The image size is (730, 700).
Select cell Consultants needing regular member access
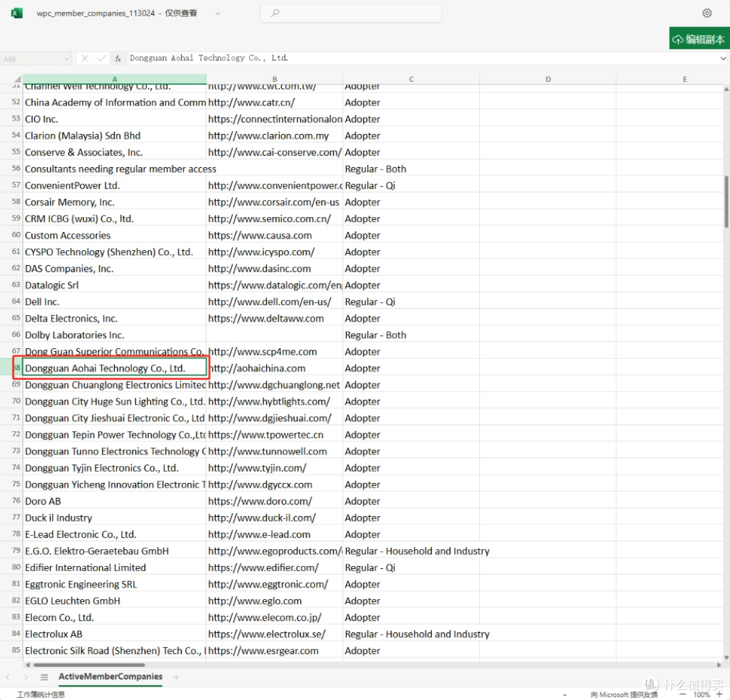(114, 168)
